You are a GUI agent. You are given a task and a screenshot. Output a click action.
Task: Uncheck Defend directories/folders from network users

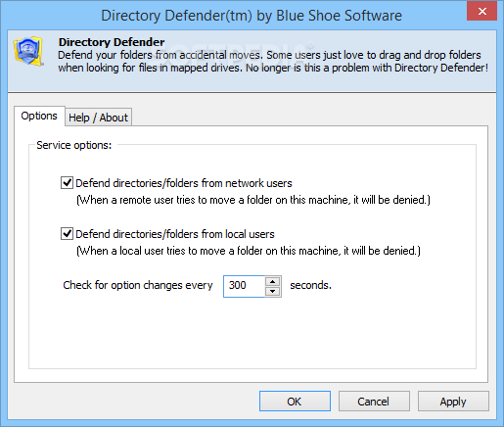(67, 183)
